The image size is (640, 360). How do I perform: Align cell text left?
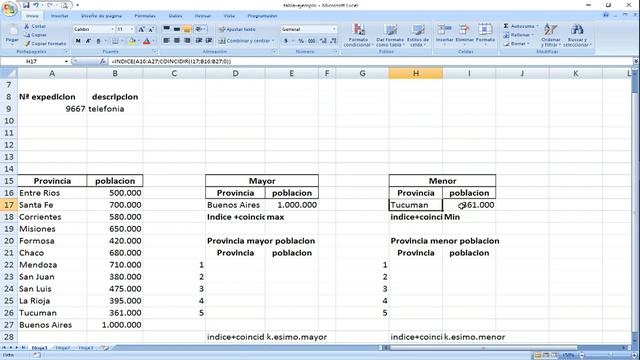[x=167, y=41]
